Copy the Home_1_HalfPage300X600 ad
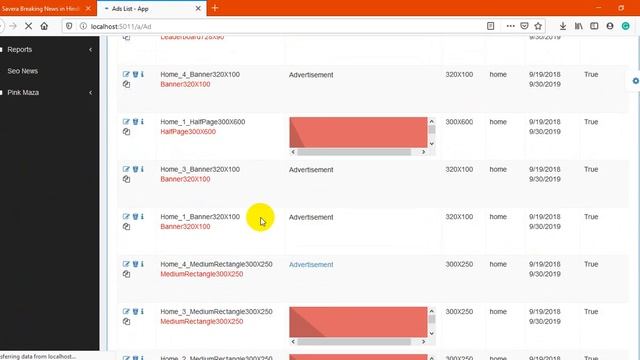The height and width of the screenshot is (360, 640). 127,132
